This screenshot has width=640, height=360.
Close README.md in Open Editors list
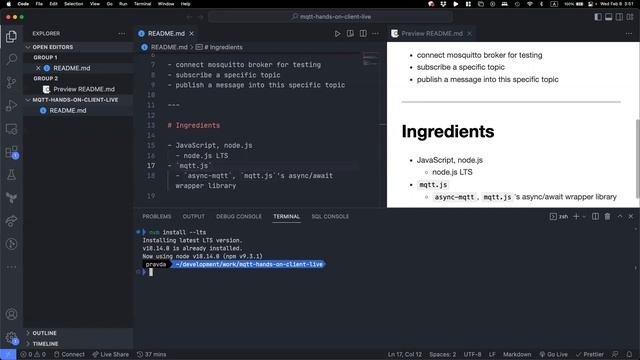[x=38, y=68]
